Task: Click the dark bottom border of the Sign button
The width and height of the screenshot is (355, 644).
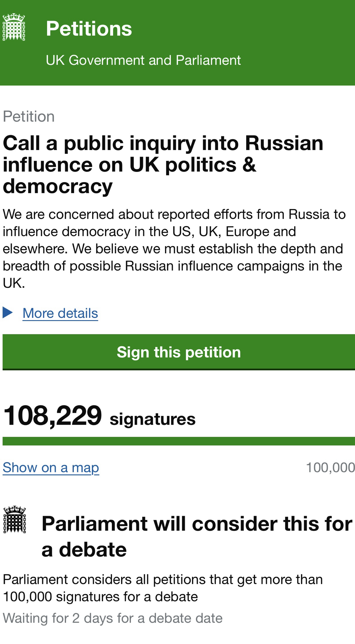Action: pyautogui.click(x=178, y=369)
